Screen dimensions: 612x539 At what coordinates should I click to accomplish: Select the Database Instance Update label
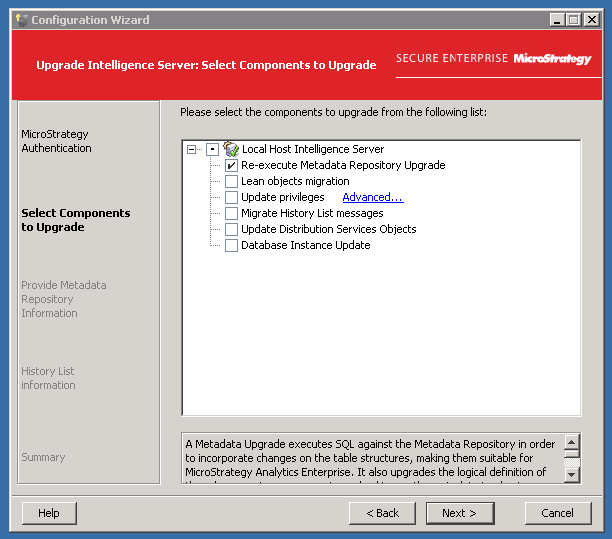point(306,245)
